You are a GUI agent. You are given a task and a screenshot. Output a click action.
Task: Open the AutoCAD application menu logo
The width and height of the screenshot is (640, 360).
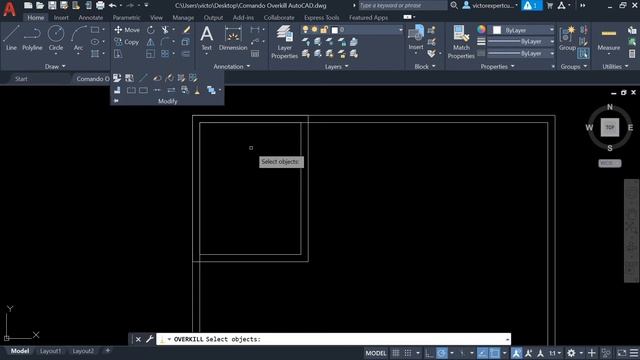click(x=9, y=9)
